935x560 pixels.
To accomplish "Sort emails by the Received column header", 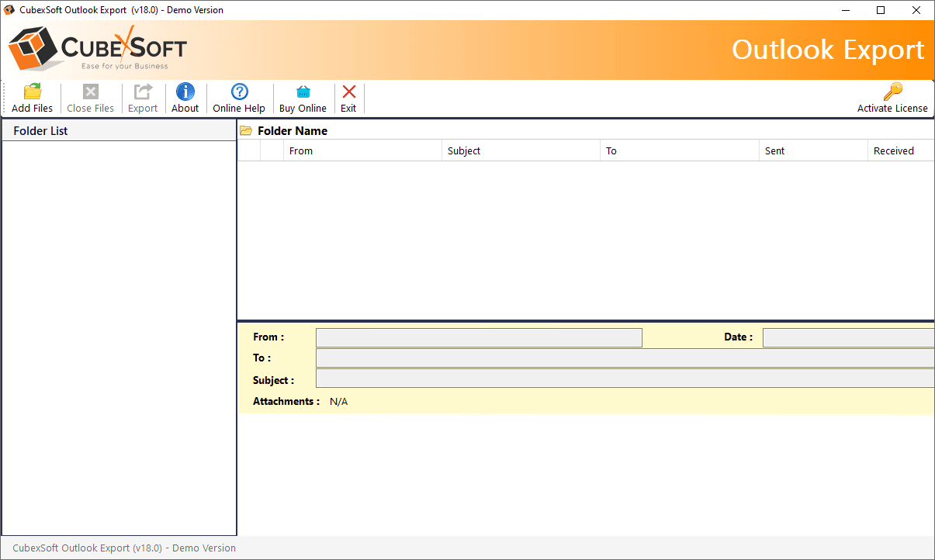I will click(901, 150).
